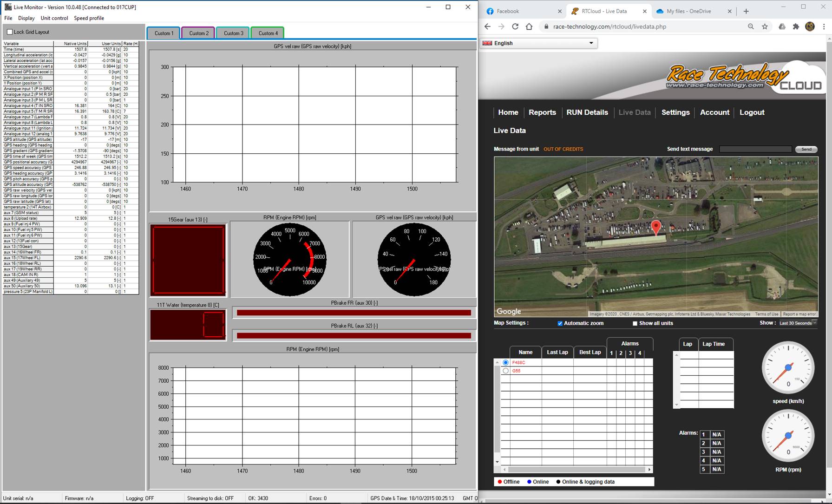Click the unit list horizontal scrollbar
Image resolution: width=832 pixels, height=504 pixels.
click(576, 470)
